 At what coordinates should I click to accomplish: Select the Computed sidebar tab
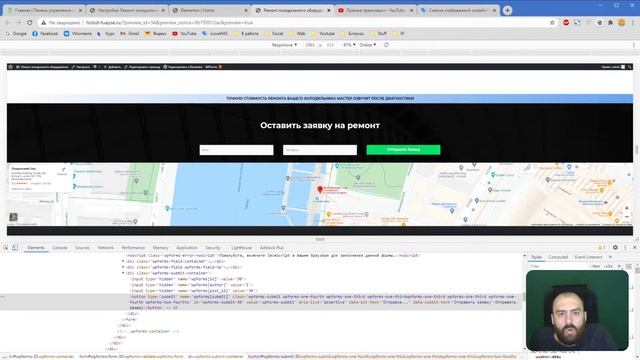pyautogui.click(x=558, y=257)
